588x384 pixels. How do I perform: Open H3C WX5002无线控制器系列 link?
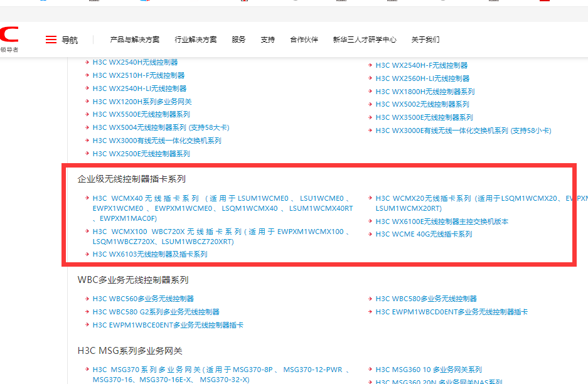pyautogui.click(x=422, y=104)
